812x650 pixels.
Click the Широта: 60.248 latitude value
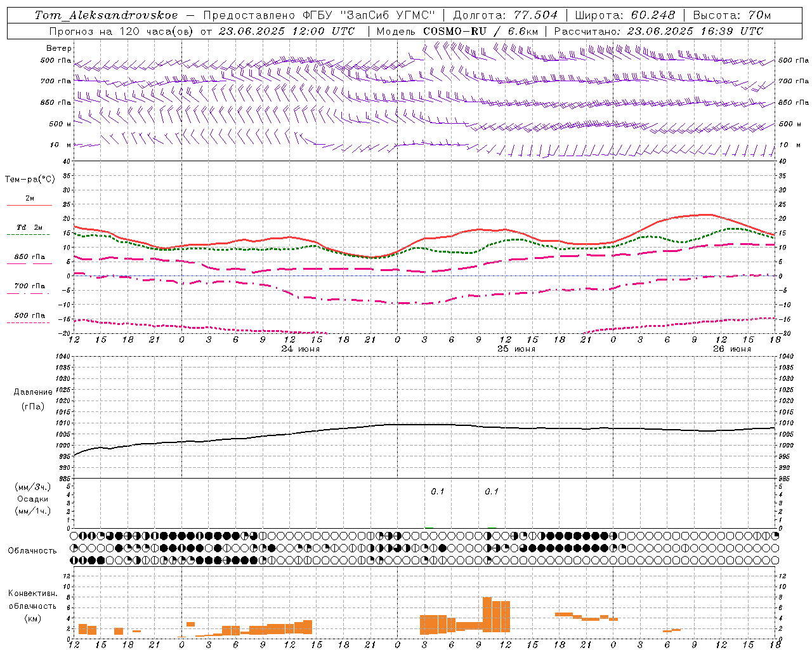[625, 15]
